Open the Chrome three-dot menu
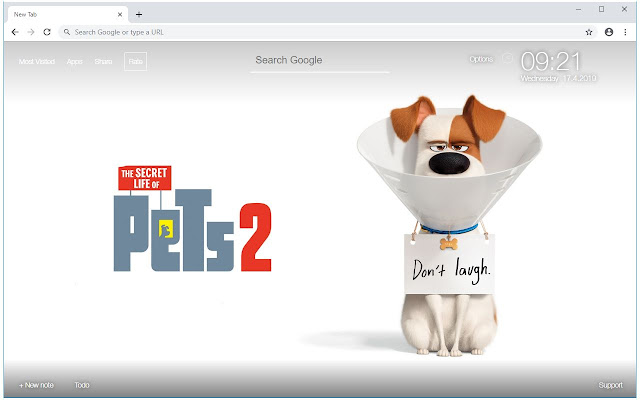The image size is (640, 400). pos(625,32)
